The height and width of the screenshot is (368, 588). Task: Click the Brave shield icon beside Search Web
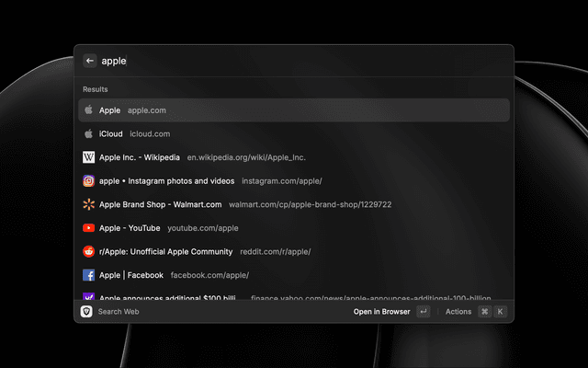tap(86, 312)
